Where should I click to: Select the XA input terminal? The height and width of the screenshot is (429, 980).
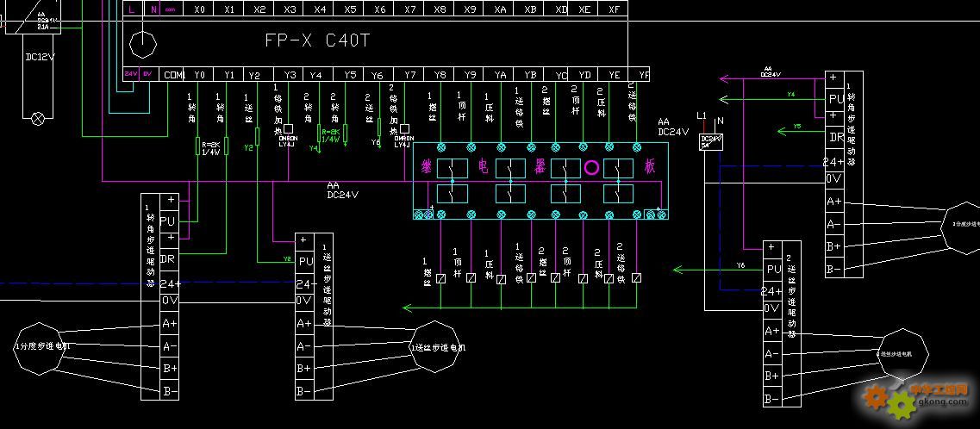tap(500, 9)
